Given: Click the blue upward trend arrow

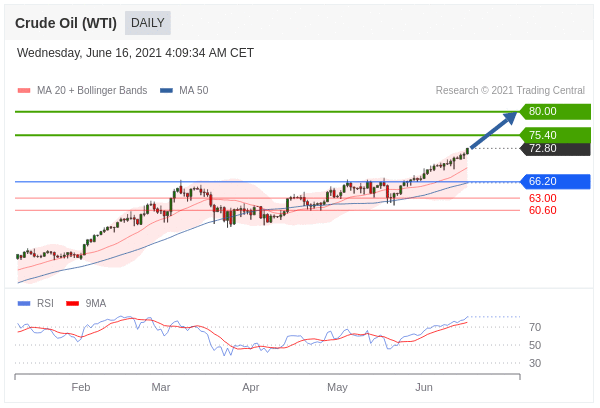Looking at the screenshot, I should [x=494, y=131].
